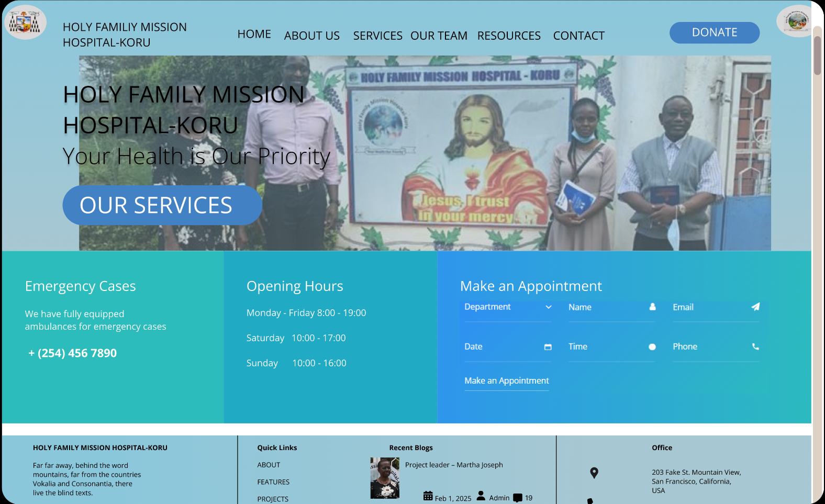Click the calendar icon next to Feb 1, 2025

[x=428, y=496]
